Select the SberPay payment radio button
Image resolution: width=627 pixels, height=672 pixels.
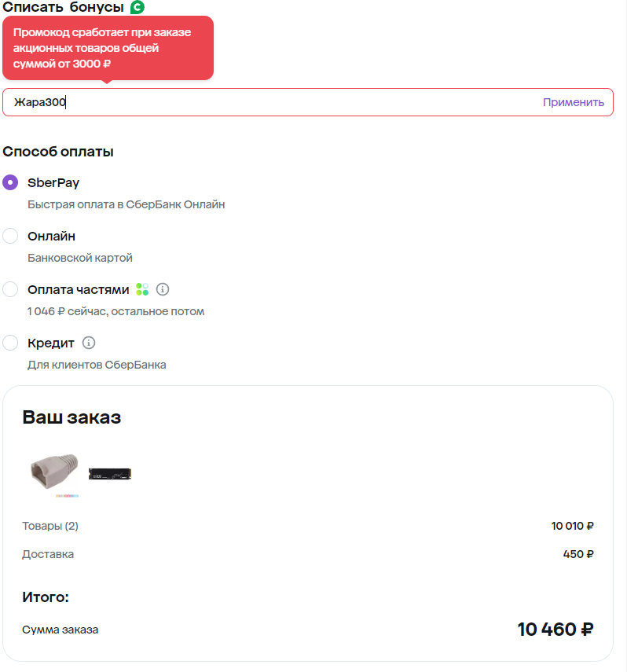[10, 182]
